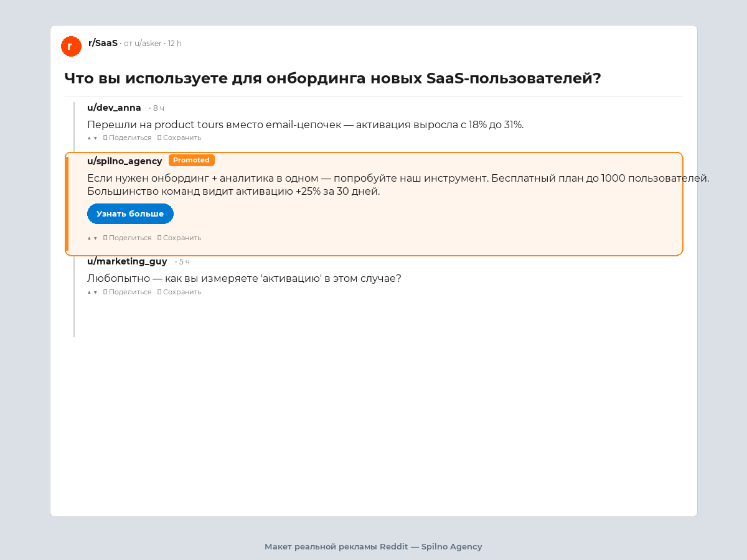The width and height of the screenshot is (747, 560).
Task: Save the promoted u/spilno_agency comment
Action: [179, 238]
